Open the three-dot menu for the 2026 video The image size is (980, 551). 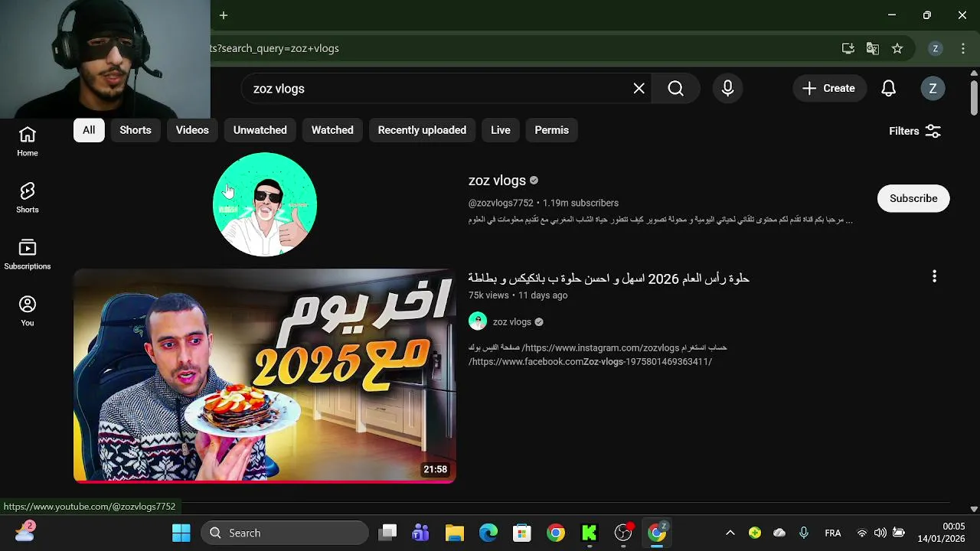pyautogui.click(x=934, y=276)
